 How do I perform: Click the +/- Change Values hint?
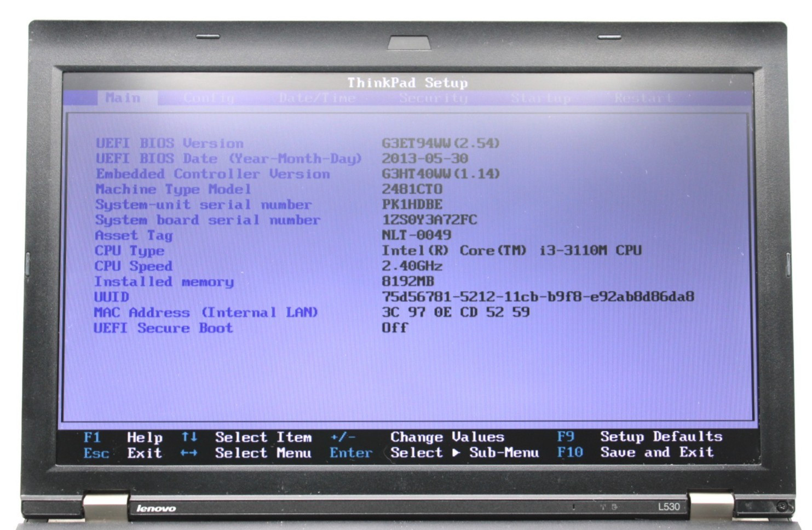pos(417,437)
